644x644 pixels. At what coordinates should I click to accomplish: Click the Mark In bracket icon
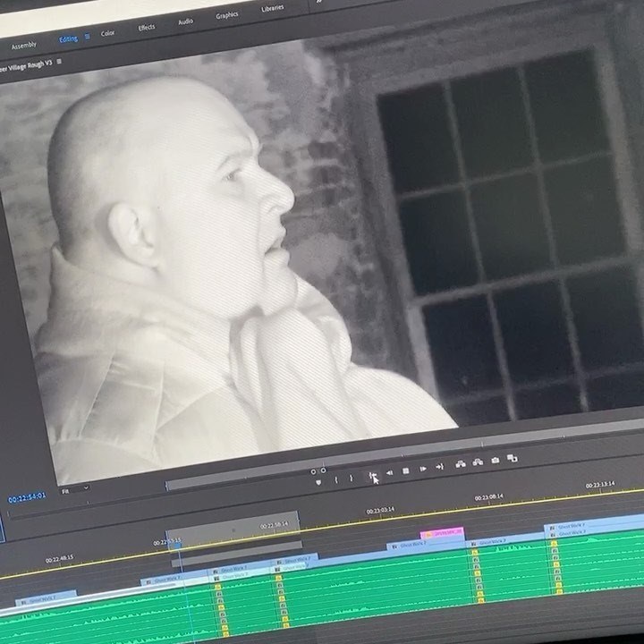(x=336, y=479)
